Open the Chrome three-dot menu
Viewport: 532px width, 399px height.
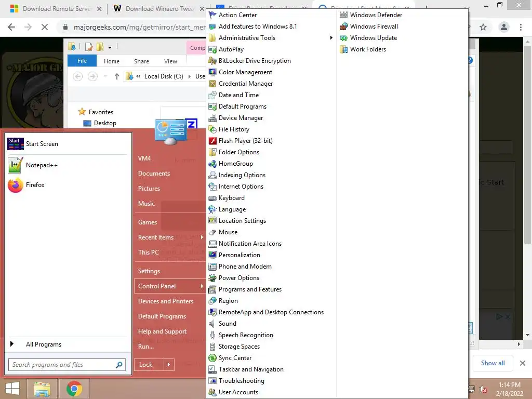(x=521, y=27)
